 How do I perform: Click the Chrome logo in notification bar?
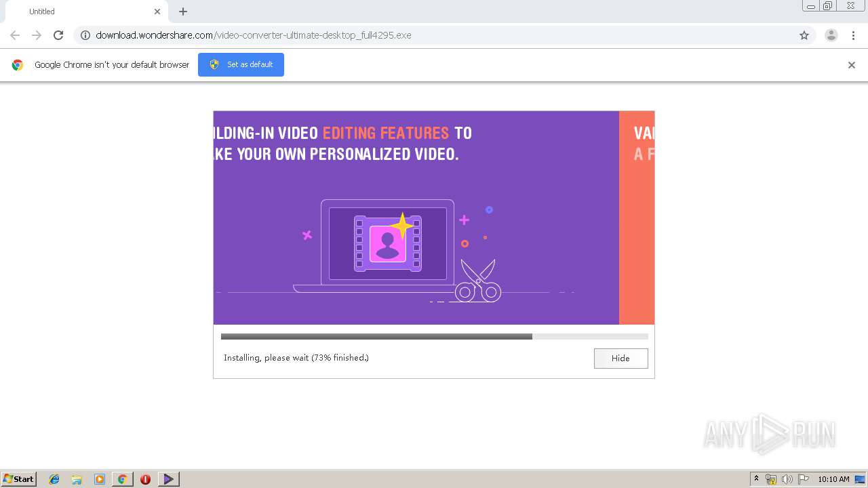coord(18,65)
